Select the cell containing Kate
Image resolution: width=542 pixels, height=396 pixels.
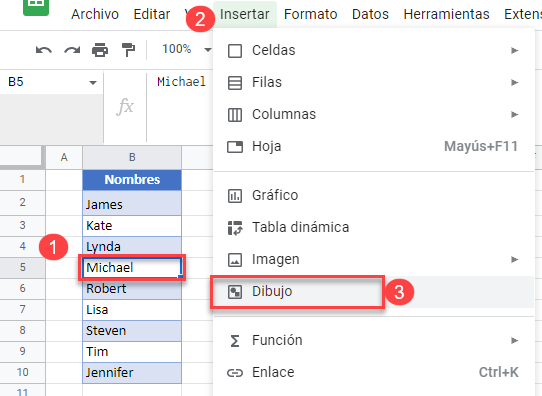click(x=132, y=226)
